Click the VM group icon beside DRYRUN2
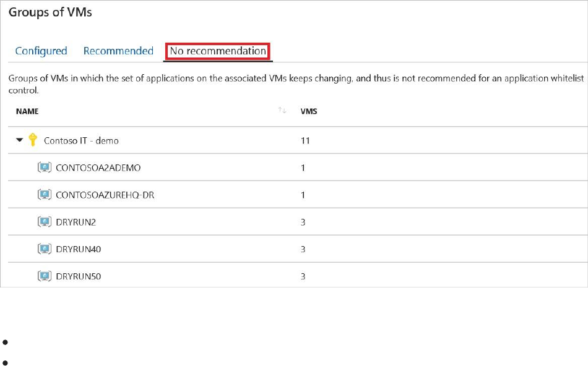The height and width of the screenshot is (366, 588). 44,222
